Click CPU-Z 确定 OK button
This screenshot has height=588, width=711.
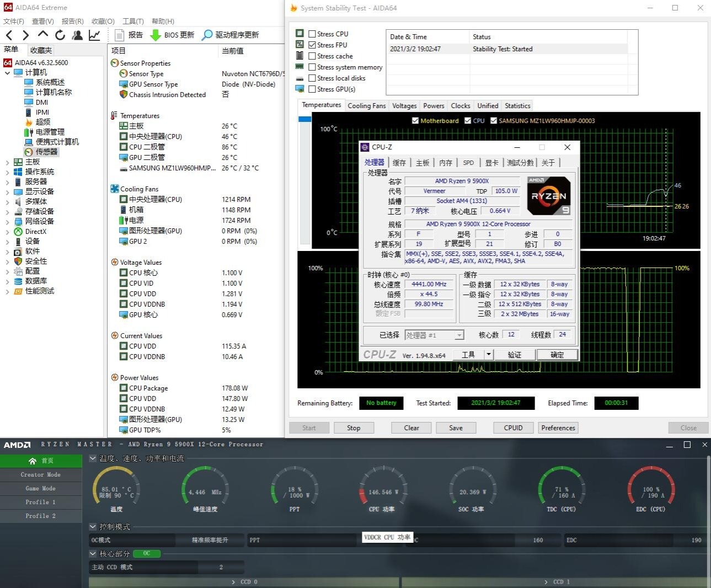tap(557, 355)
